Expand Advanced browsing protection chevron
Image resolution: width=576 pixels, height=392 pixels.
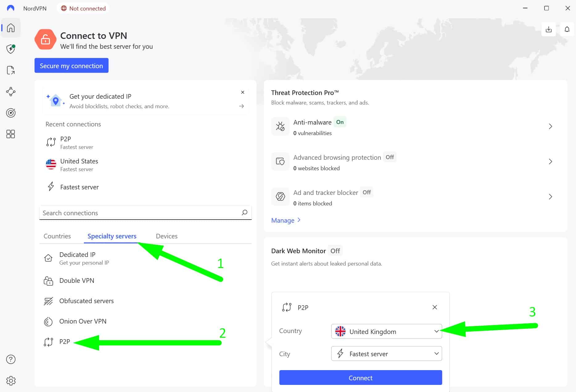tap(550, 161)
